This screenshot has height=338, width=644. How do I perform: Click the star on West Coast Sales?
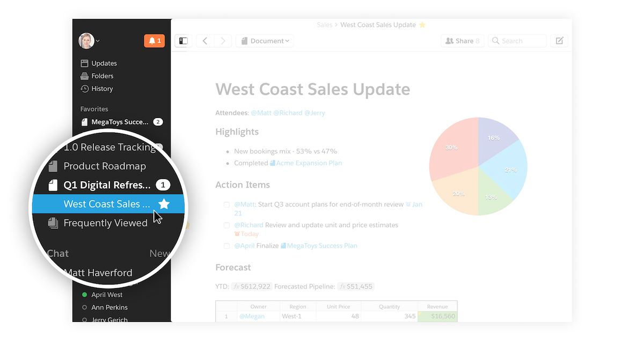pos(164,204)
